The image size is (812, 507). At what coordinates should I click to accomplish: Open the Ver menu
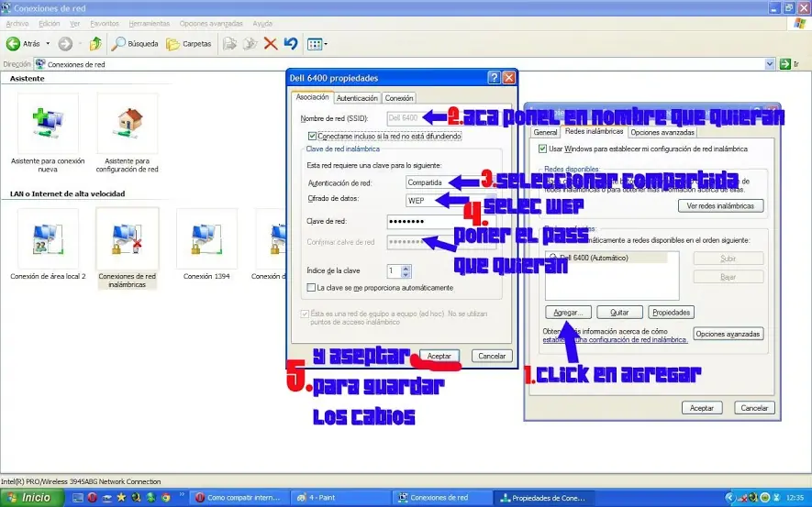75,24
